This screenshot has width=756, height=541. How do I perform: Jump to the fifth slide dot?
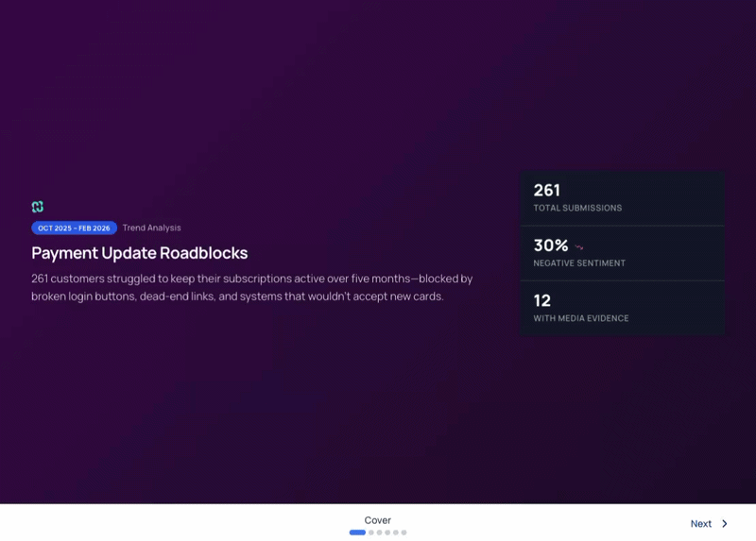pyautogui.click(x=396, y=533)
